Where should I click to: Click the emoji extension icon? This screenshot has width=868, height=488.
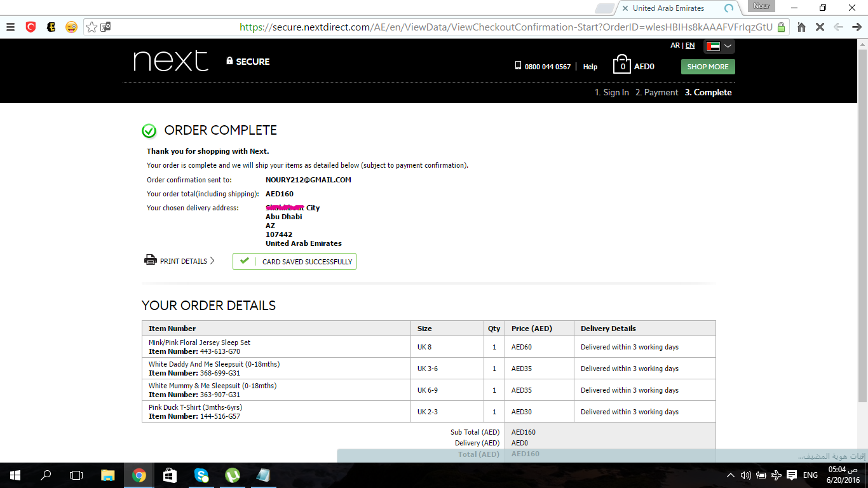pos(71,27)
